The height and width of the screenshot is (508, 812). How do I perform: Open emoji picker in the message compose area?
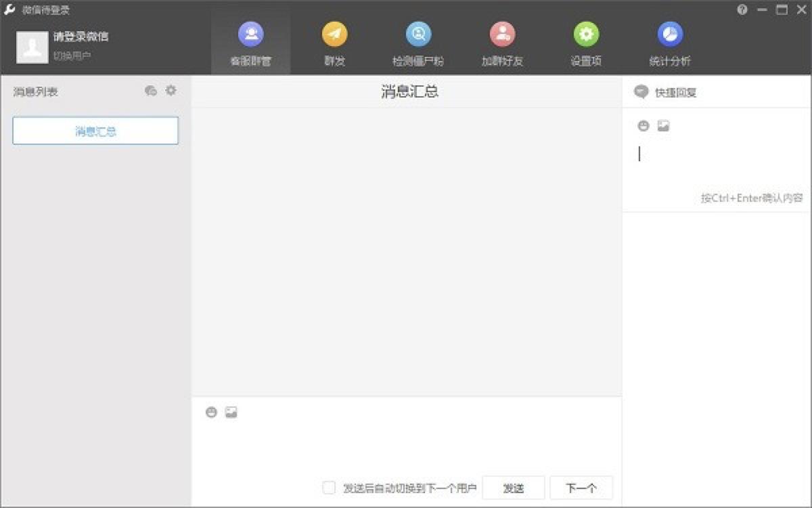(211, 412)
